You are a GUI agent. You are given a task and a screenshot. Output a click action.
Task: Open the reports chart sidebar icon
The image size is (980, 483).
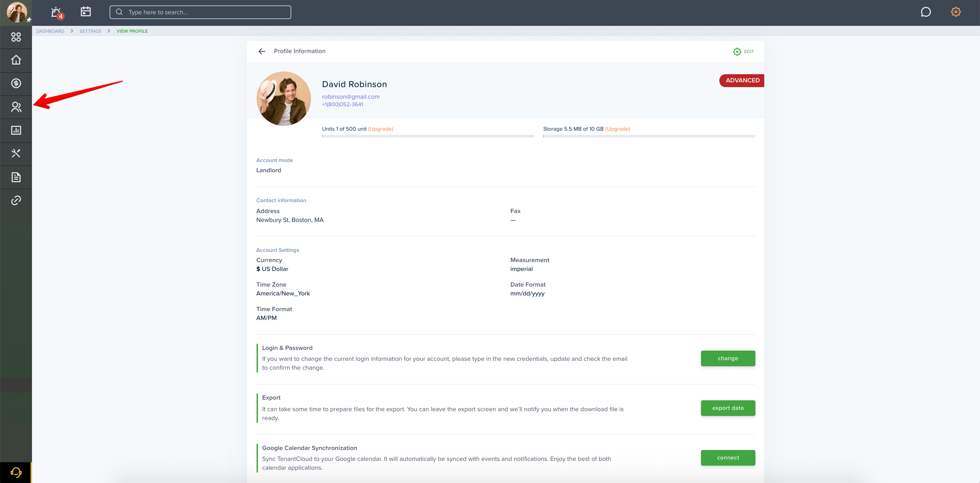(16, 130)
